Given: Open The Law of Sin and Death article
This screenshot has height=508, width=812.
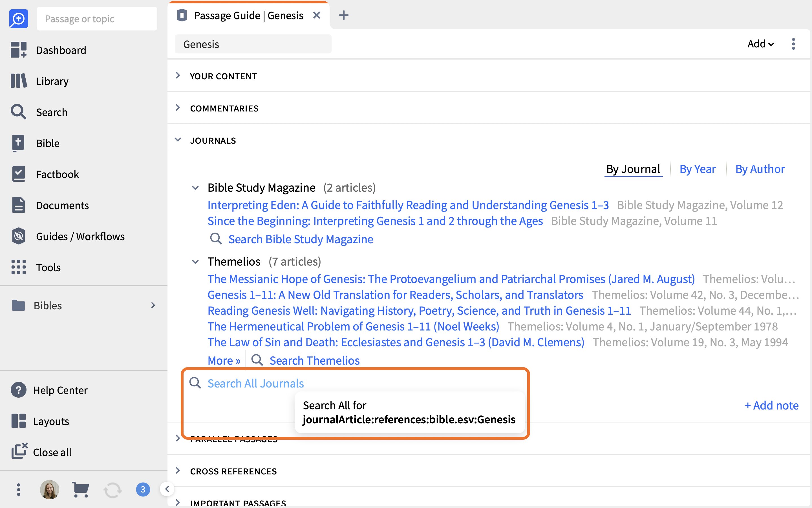Looking at the screenshot, I should point(396,342).
